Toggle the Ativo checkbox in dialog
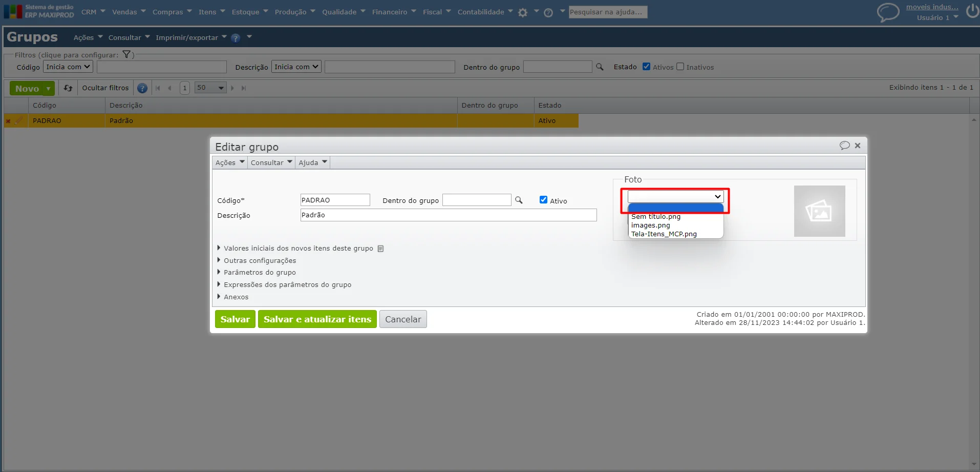The height and width of the screenshot is (472, 980). 543,200
